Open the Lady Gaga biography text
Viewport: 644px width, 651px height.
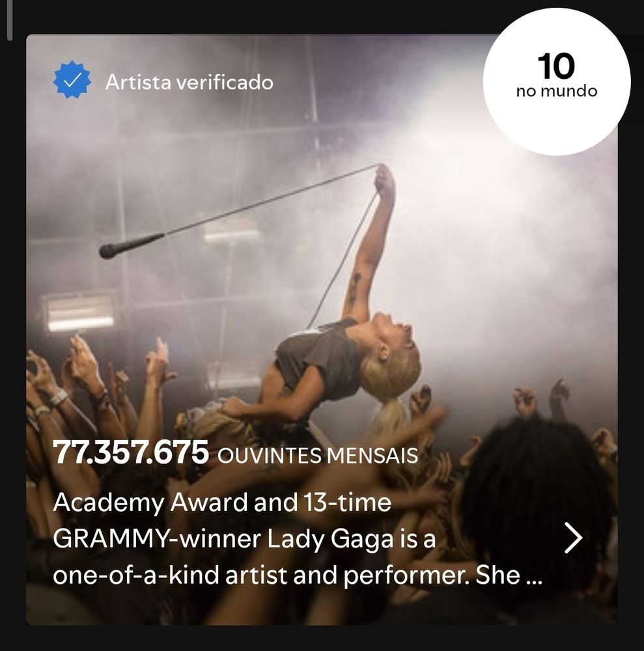click(x=298, y=538)
